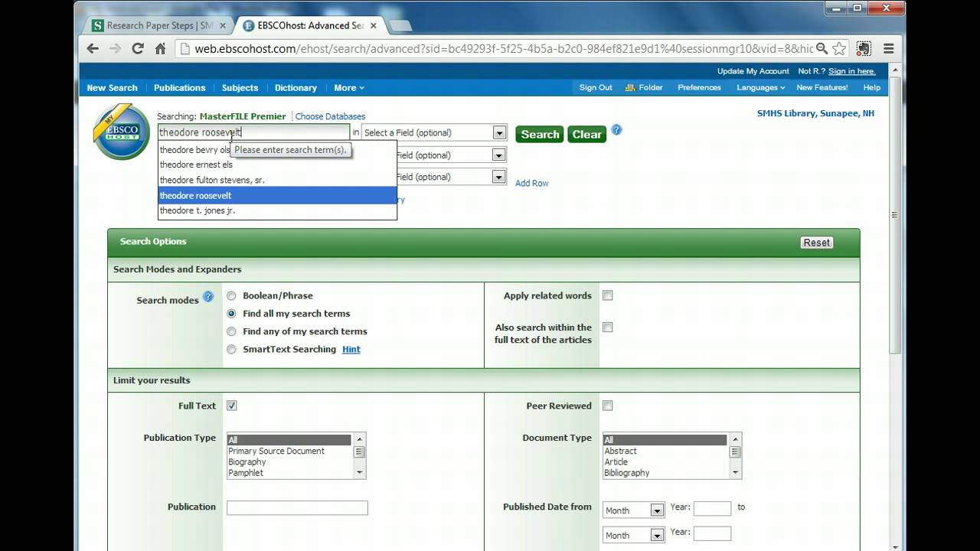Open the Publications menu item
The image size is (980, 551).
(179, 88)
